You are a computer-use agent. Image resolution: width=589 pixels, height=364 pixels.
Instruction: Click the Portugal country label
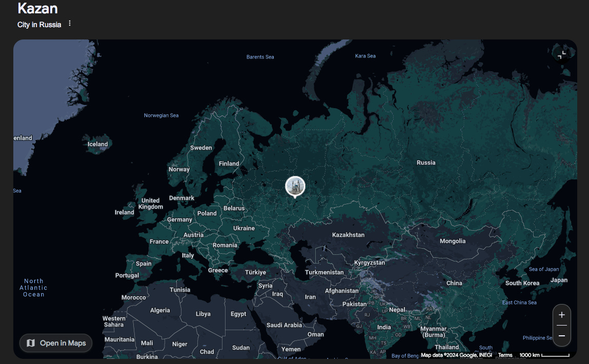point(127,275)
